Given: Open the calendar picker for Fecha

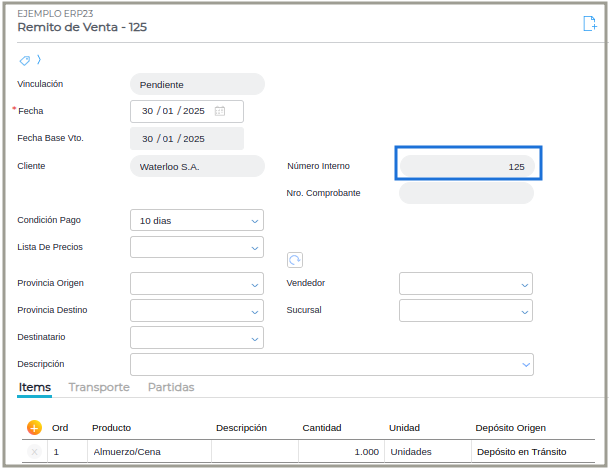Looking at the screenshot, I should pyautogui.click(x=220, y=111).
